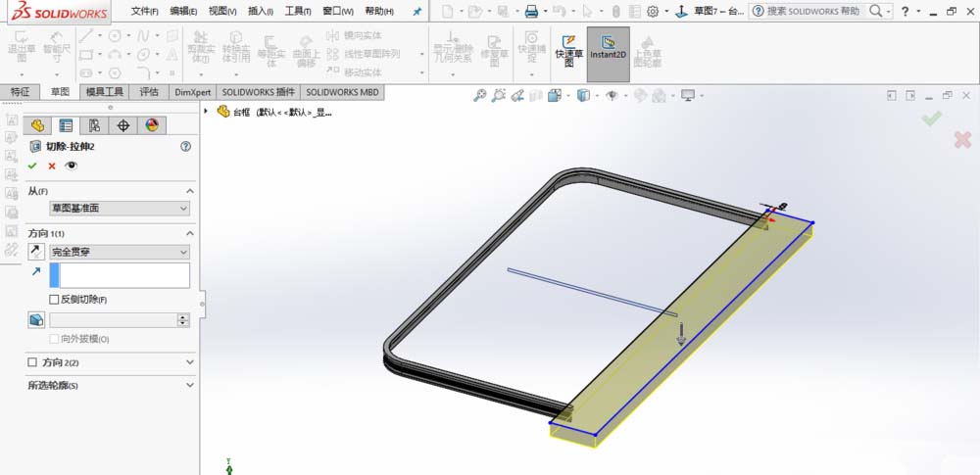This screenshot has width=980, height=475.
Task: Open the DisplayManager color ball tab
Action: (152, 125)
